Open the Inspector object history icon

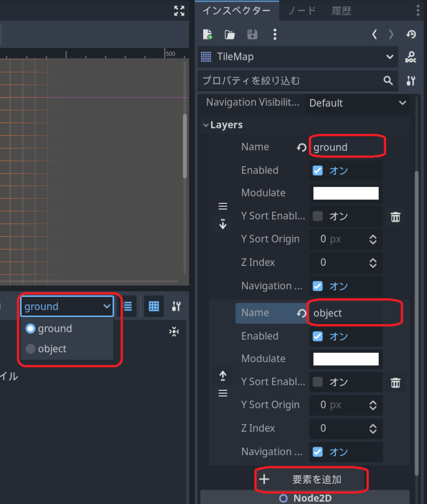pos(411,34)
